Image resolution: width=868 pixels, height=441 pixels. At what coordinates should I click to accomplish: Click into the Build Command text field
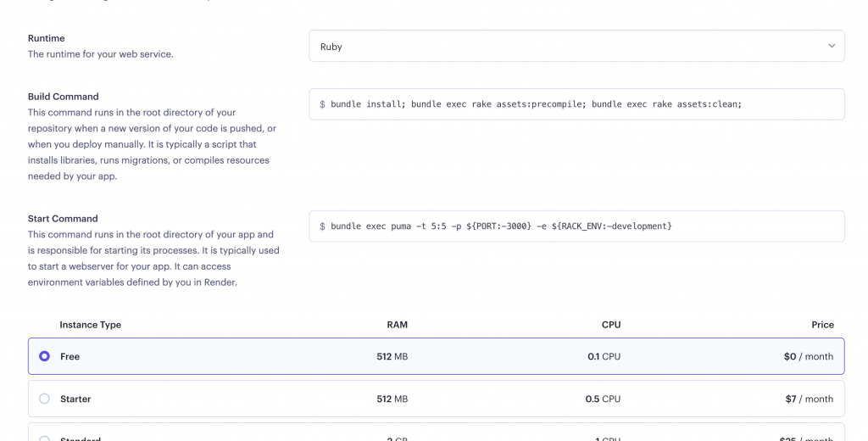pos(576,104)
